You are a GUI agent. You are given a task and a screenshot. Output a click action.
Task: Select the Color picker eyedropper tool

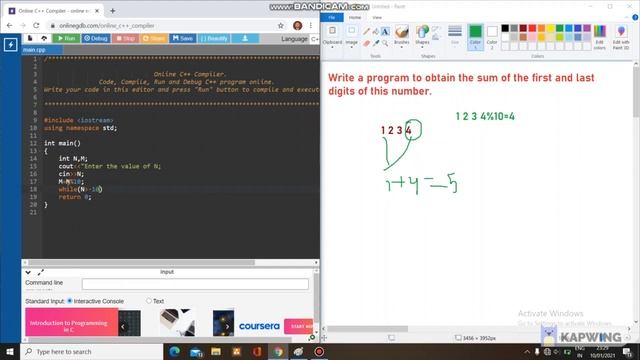376,43
